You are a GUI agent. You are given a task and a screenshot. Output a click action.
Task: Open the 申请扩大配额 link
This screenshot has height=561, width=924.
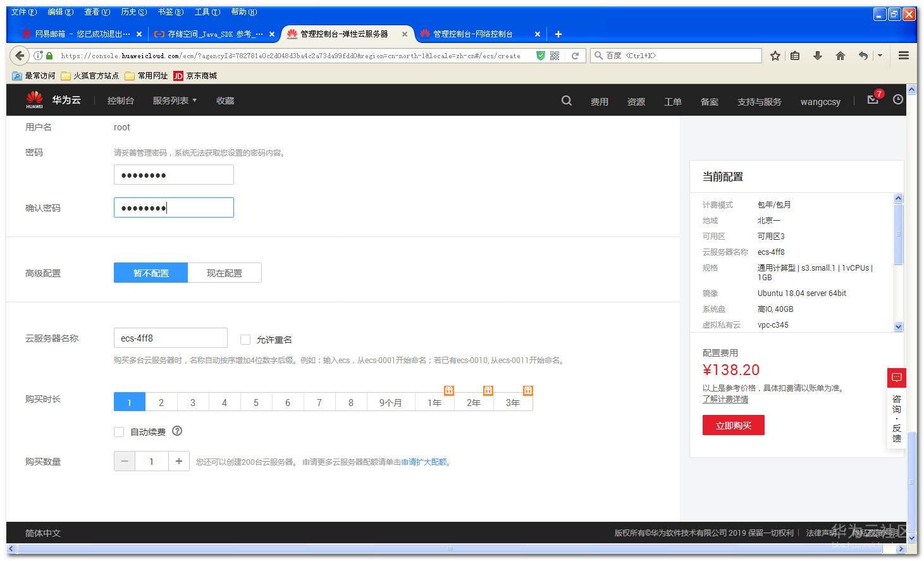424,462
